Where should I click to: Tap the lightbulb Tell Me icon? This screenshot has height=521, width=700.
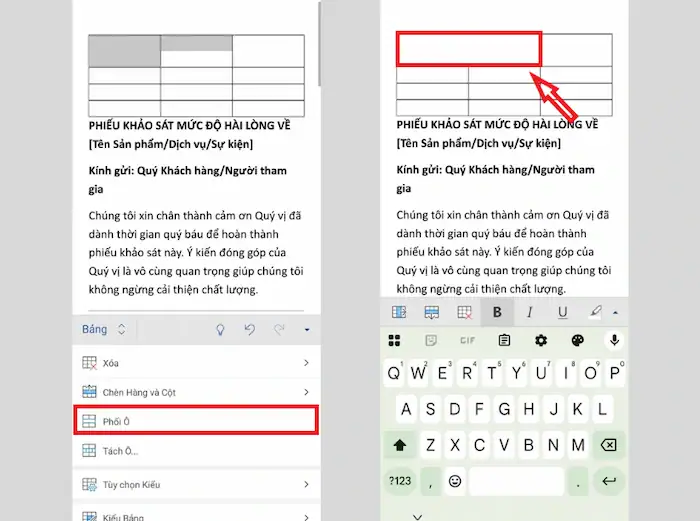pyautogui.click(x=220, y=329)
